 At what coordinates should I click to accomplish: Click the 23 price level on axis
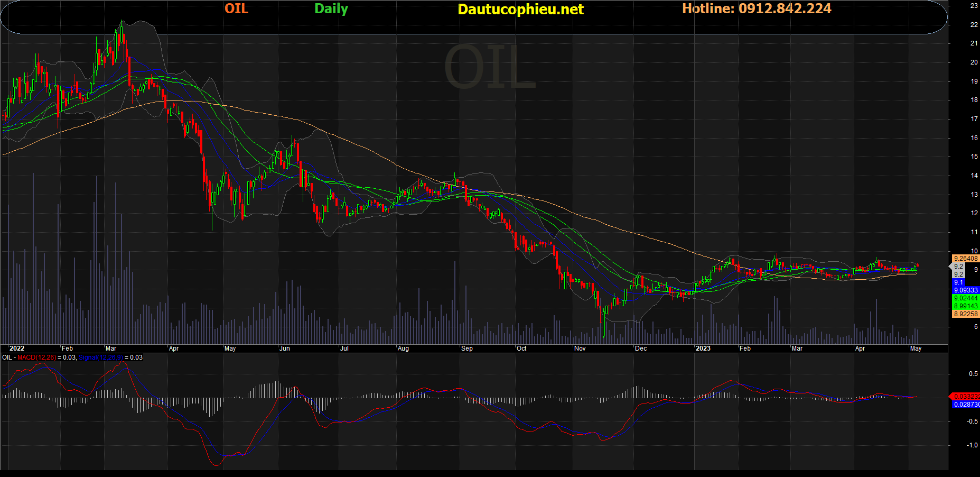tap(974, 5)
